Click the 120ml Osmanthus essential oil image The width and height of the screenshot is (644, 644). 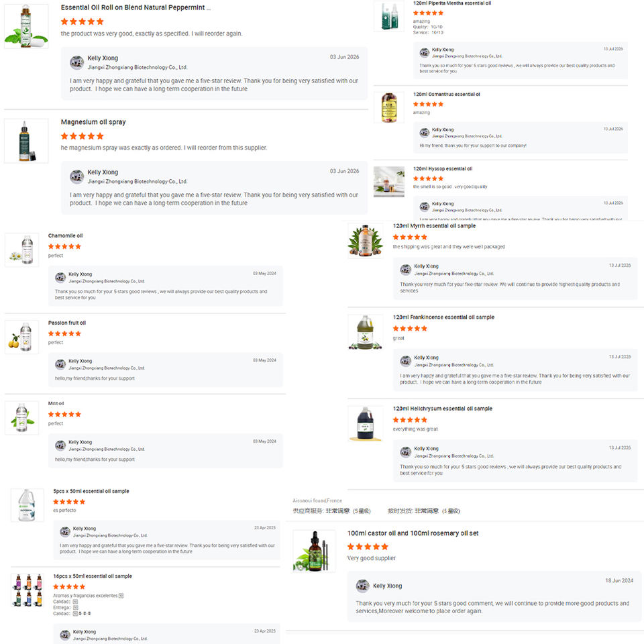pos(389,107)
